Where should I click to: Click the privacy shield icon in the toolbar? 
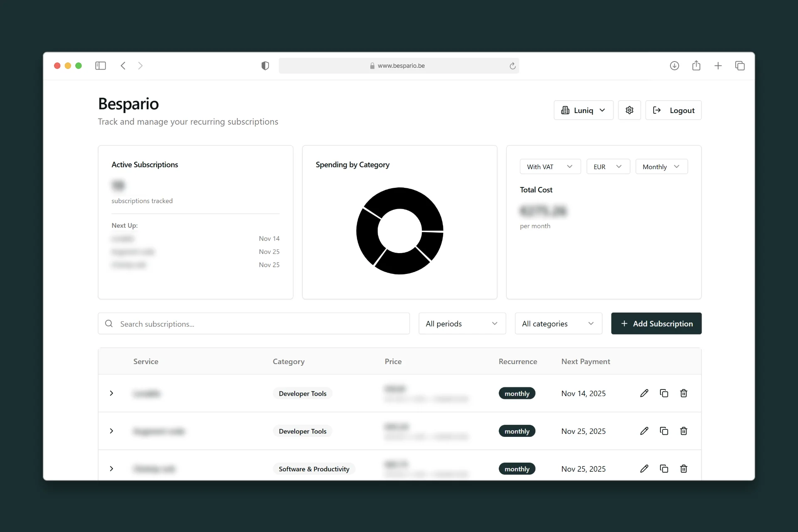(x=265, y=66)
